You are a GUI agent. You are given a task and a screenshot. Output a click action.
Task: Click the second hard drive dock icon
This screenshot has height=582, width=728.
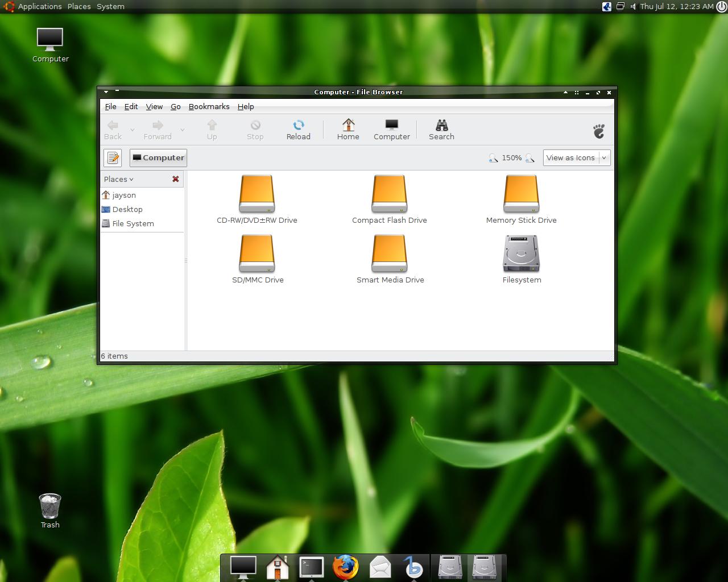coord(484,567)
